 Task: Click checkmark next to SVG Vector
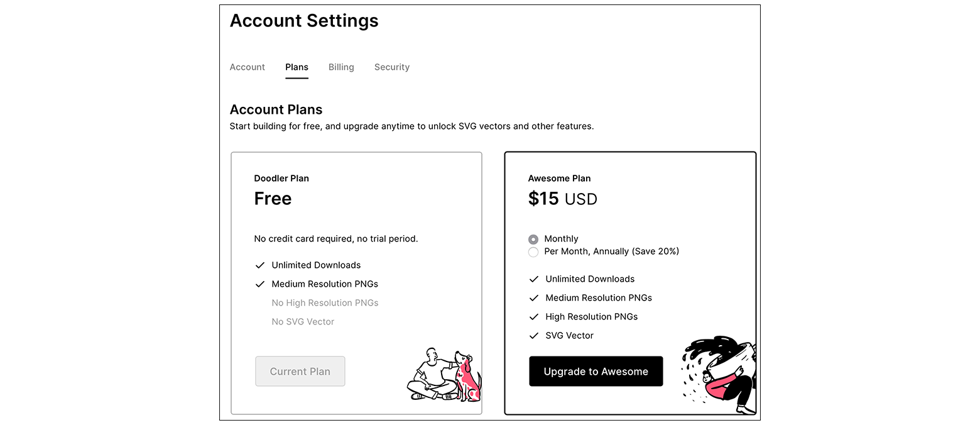click(534, 336)
